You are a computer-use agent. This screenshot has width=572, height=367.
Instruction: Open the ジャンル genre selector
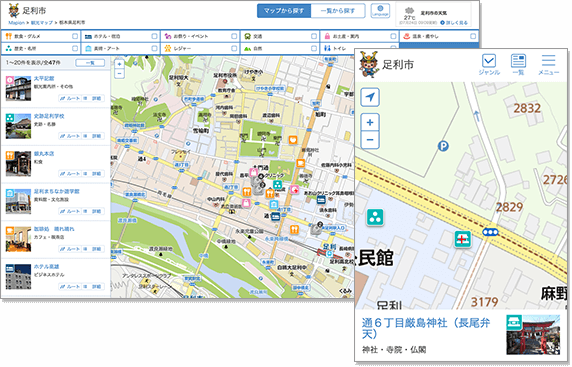[489, 65]
